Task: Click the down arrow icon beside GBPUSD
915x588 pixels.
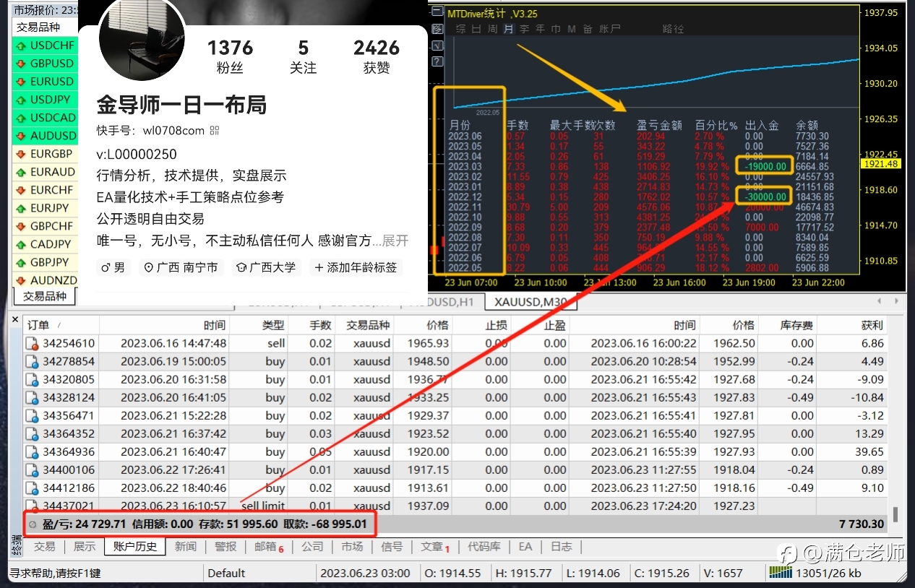Action: 21,64
